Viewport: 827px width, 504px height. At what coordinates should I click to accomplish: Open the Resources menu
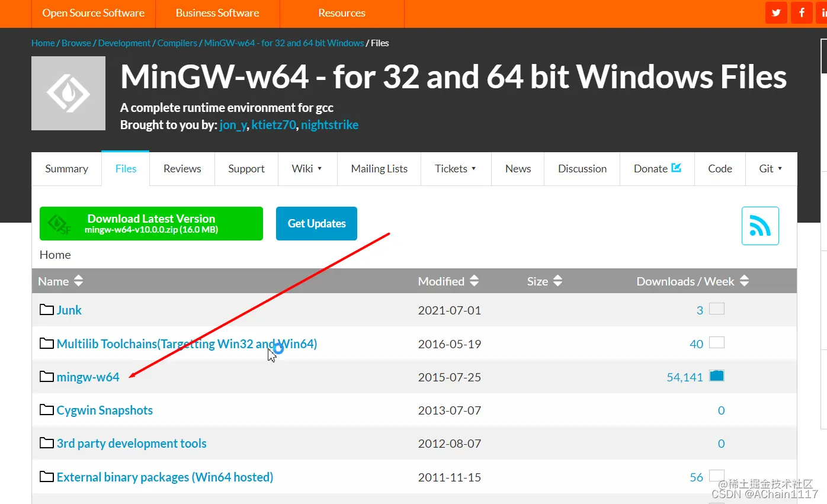click(342, 13)
